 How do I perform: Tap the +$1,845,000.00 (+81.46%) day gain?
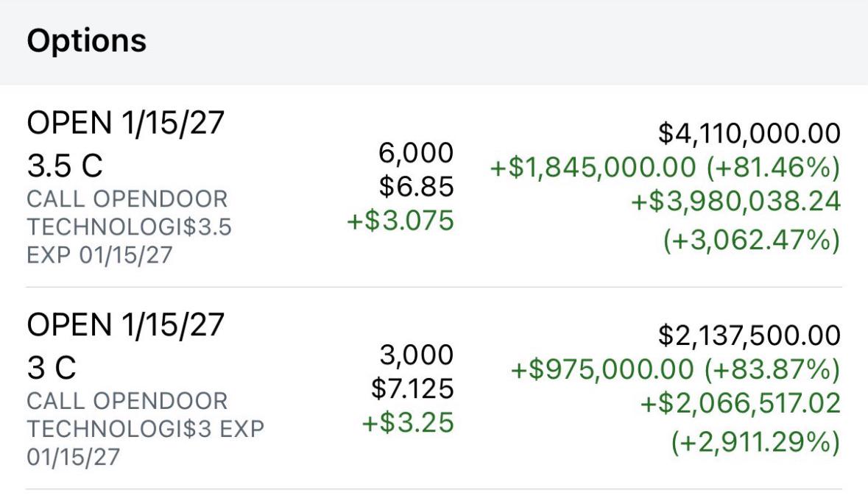click(x=666, y=168)
